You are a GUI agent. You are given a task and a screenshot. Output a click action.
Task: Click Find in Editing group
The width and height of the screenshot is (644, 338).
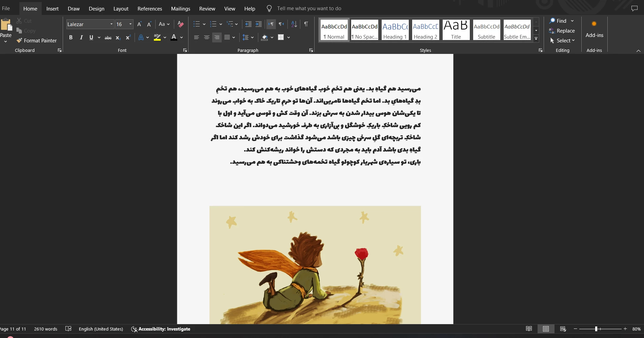pyautogui.click(x=558, y=21)
